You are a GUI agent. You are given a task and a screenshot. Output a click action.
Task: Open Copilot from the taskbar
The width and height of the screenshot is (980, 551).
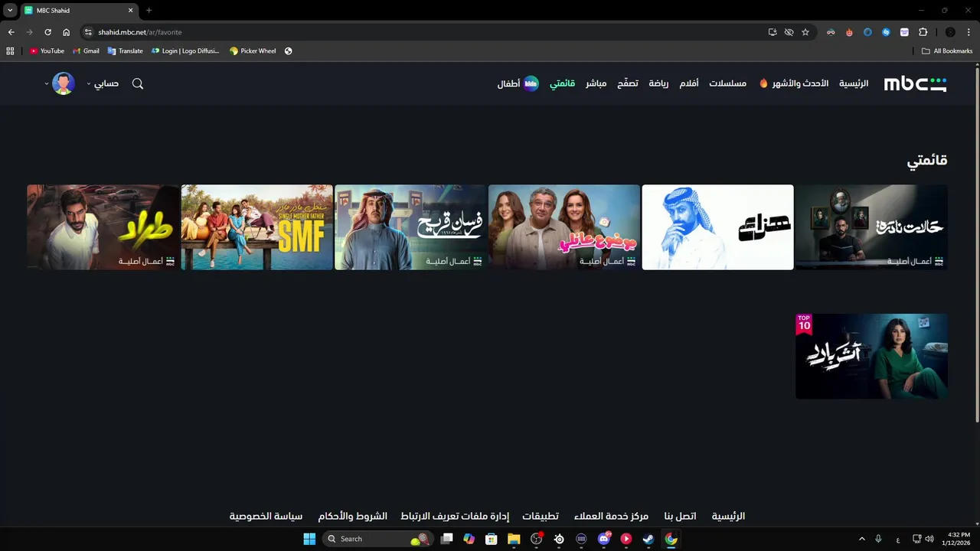click(469, 539)
